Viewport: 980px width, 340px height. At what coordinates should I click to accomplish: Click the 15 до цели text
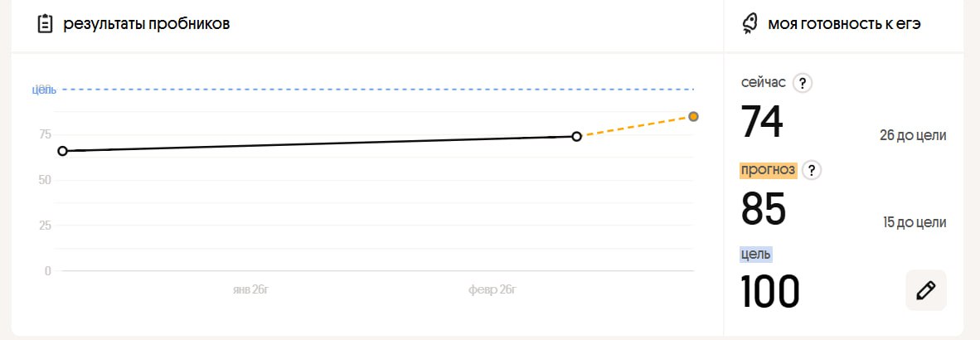915,222
